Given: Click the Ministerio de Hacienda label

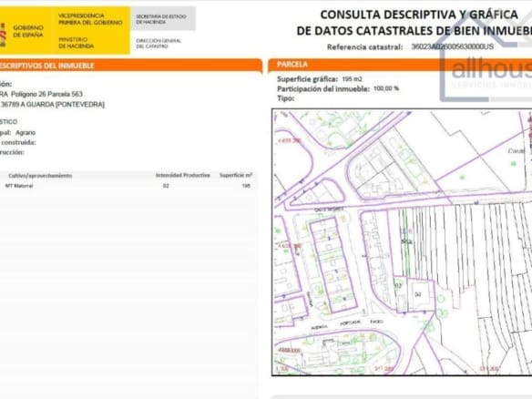Looking at the screenshot, I should coord(76,43).
